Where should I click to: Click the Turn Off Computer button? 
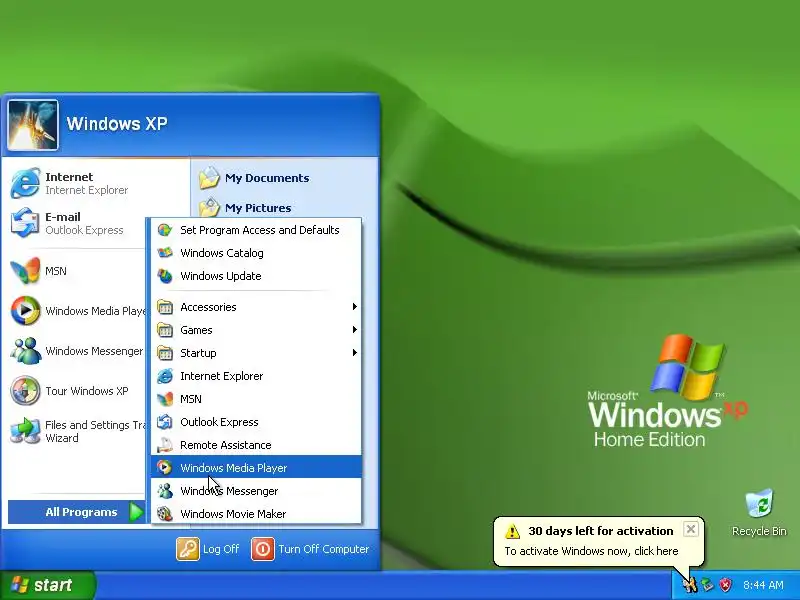tap(310, 549)
